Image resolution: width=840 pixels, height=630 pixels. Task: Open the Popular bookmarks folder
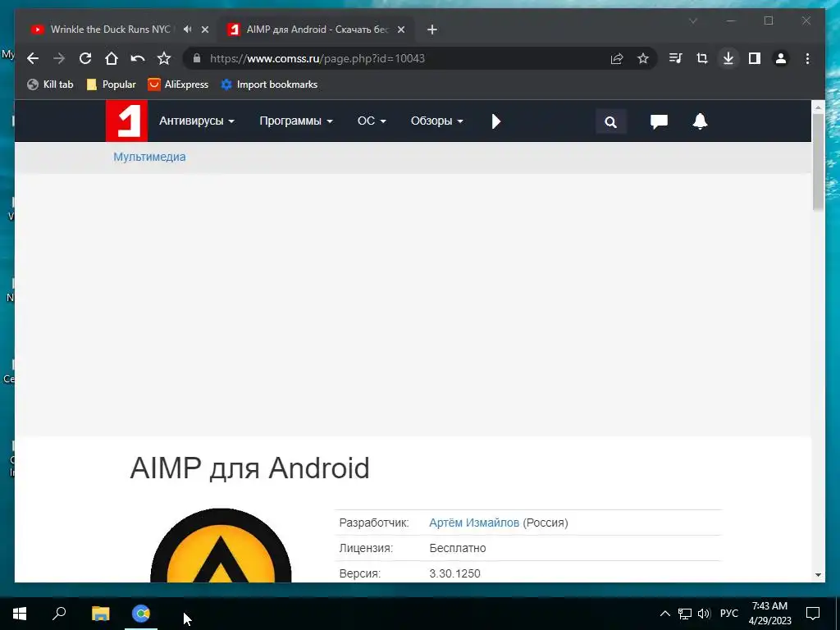(x=112, y=84)
